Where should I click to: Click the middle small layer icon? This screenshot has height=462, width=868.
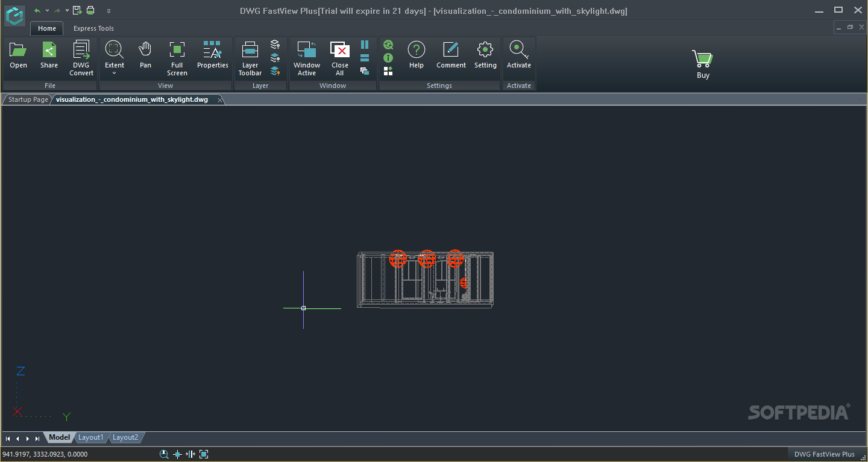[x=275, y=58]
